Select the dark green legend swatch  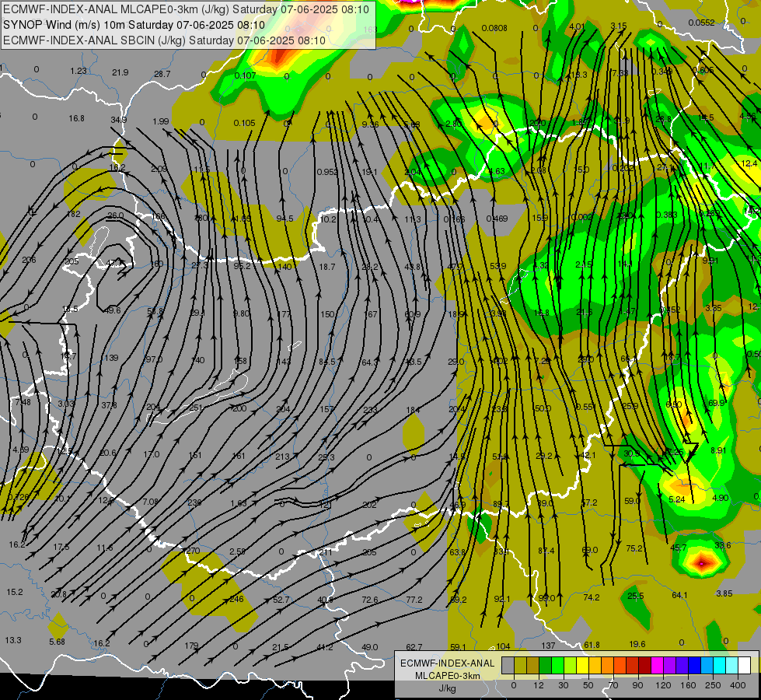pyautogui.click(x=546, y=665)
